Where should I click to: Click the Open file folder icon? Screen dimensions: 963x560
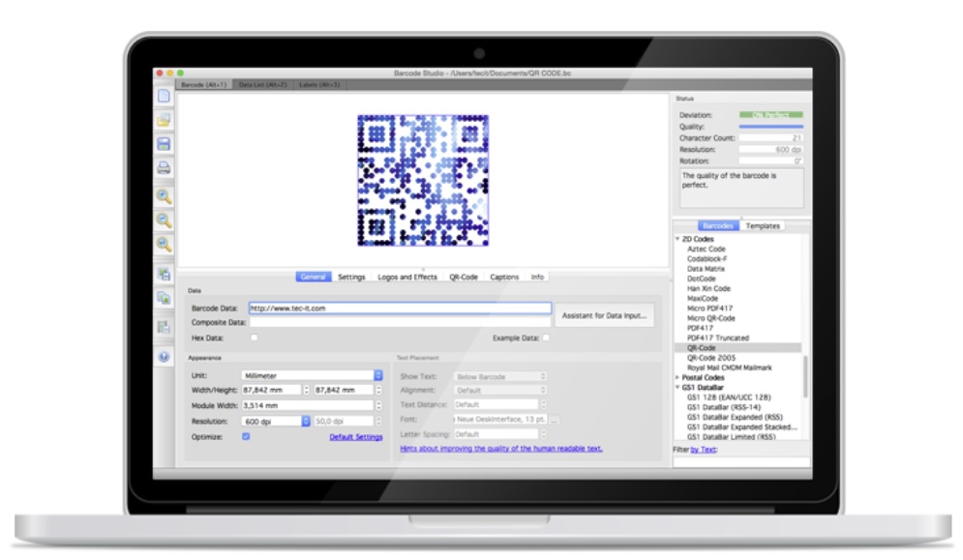tap(164, 120)
